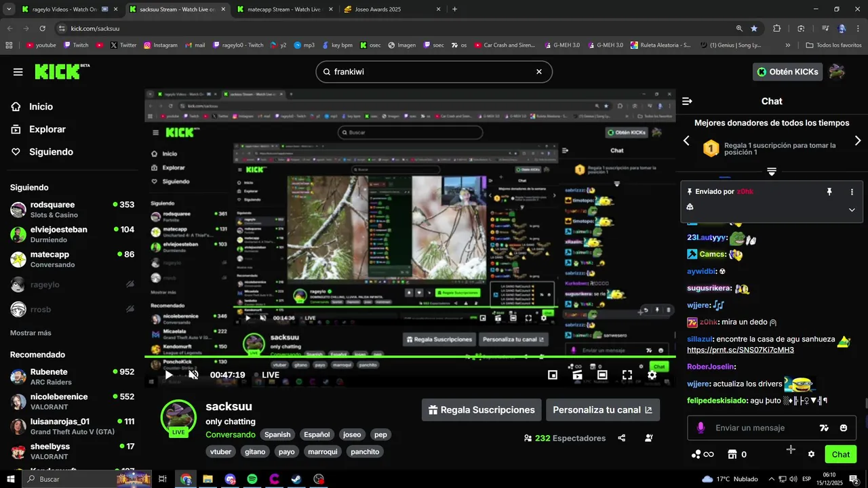Open 7TV emote menu in chat

(824, 428)
